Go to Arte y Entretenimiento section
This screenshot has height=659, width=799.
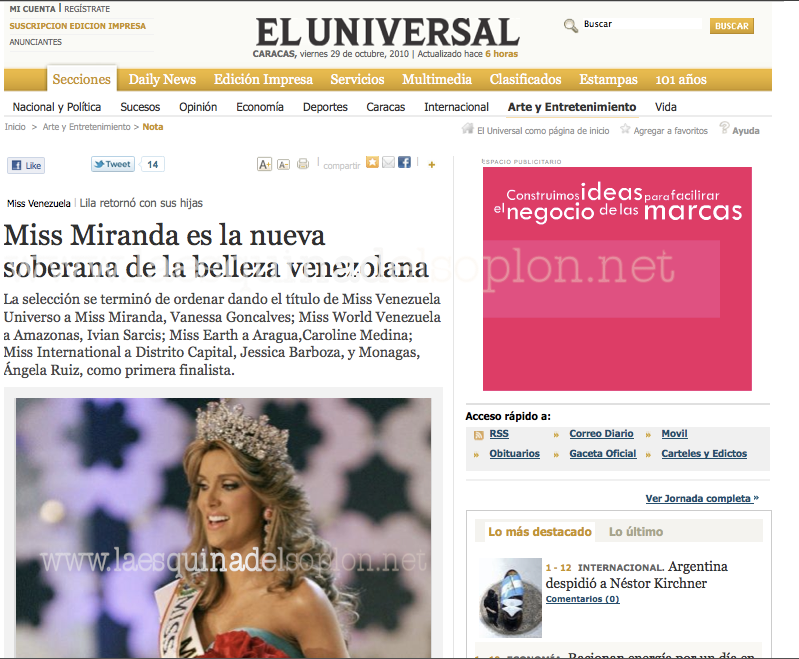pyautogui.click(x=572, y=107)
